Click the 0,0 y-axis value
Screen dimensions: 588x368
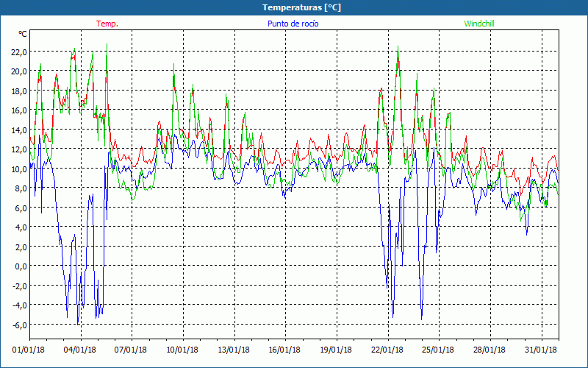tap(21, 266)
